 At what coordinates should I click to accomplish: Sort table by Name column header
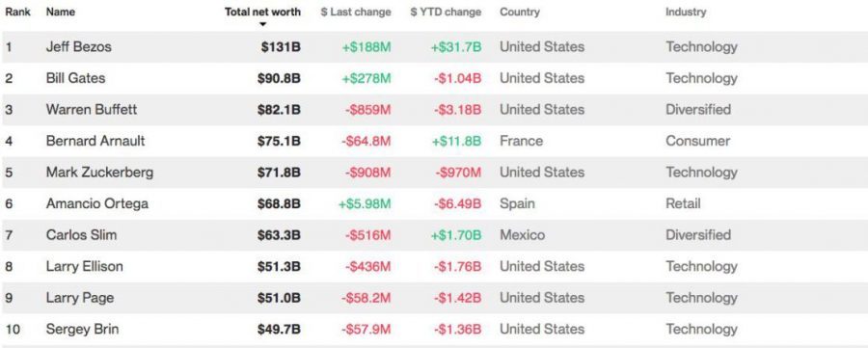pos(61,12)
